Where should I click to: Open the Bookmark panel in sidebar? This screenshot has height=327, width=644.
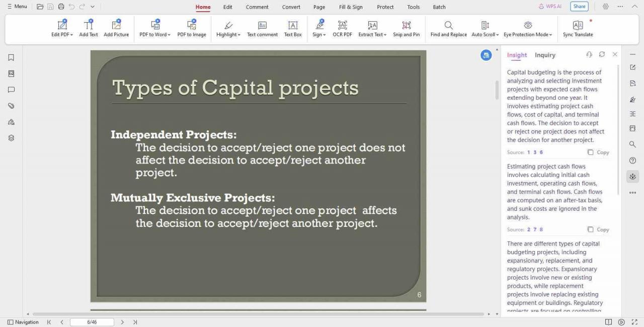coord(11,57)
